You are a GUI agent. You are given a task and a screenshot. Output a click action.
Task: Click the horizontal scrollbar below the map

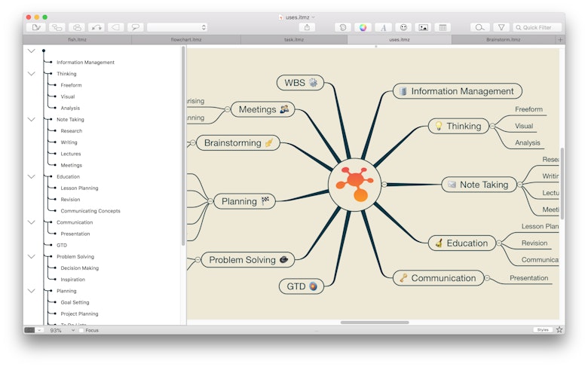[375, 323]
